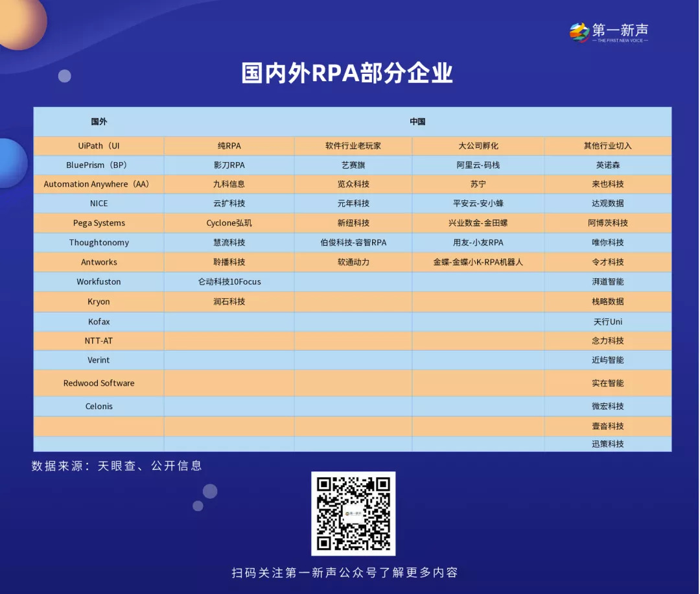
Task: Click the Antworks cell
Action: (x=99, y=262)
